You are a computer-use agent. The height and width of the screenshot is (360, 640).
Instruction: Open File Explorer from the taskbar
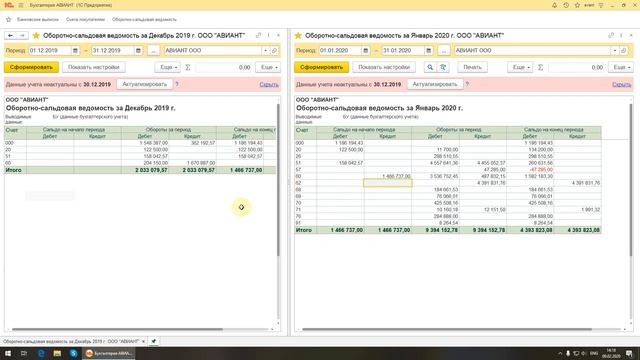coord(57,353)
